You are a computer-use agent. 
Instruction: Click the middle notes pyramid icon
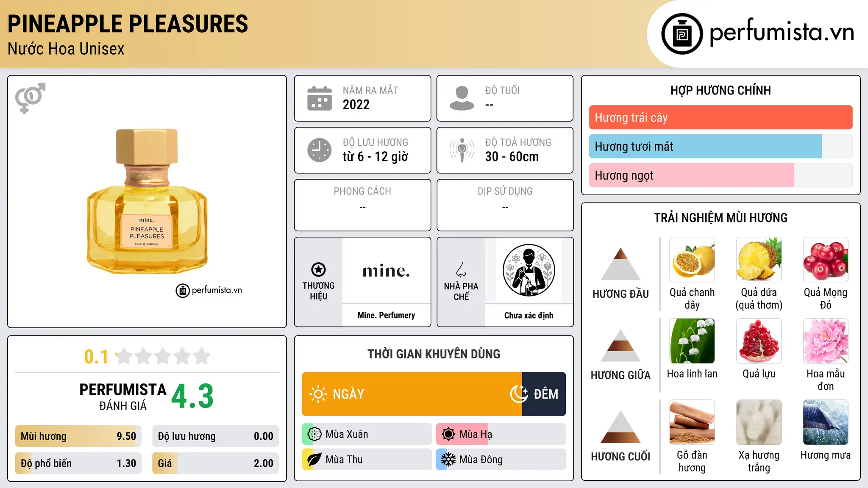620,345
